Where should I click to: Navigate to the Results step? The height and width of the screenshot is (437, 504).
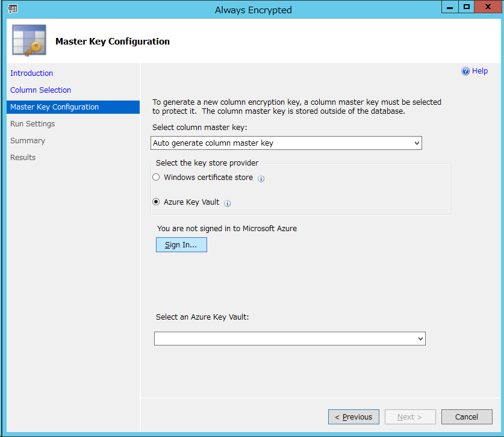click(x=22, y=157)
